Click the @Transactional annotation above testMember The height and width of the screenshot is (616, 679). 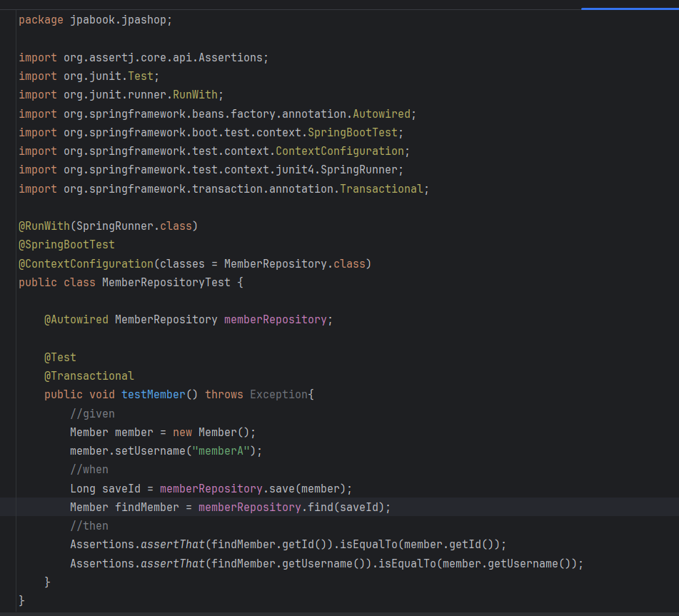coord(89,376)
